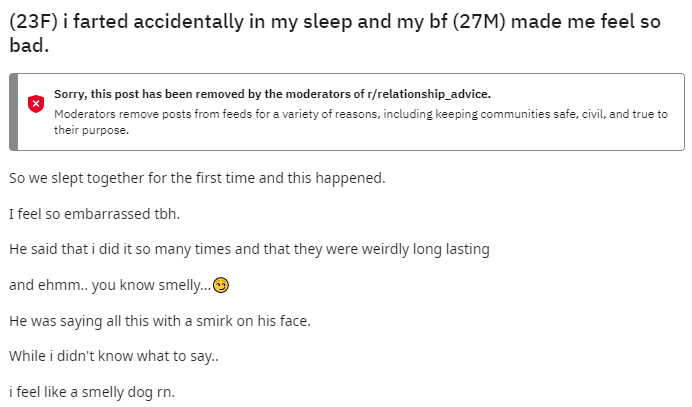This screenshot has width=692, height=407.
Task: Click '(27M)' in the post title
Action: click(x=479, y=21)
